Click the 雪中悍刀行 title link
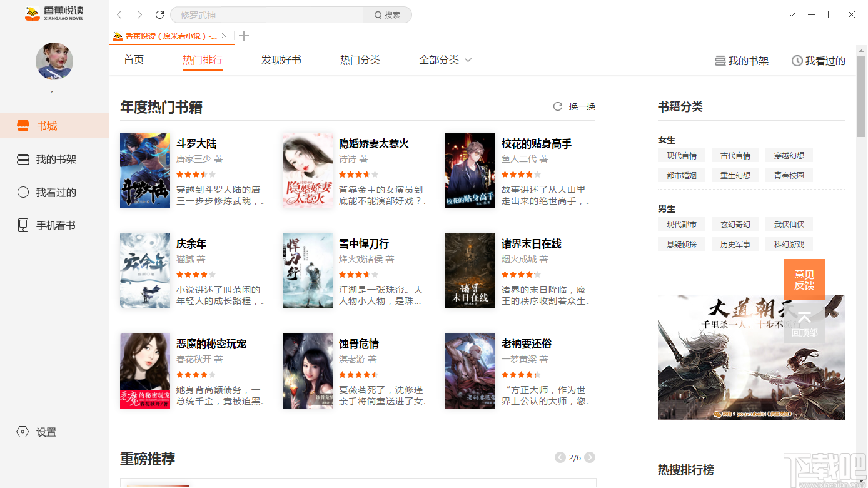Viewport: 868px width, 488px height. (364, 244)
